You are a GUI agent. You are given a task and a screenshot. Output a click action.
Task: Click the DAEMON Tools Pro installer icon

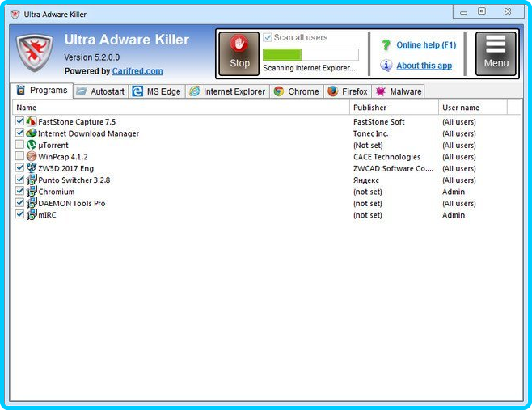(x=32, y=203)
